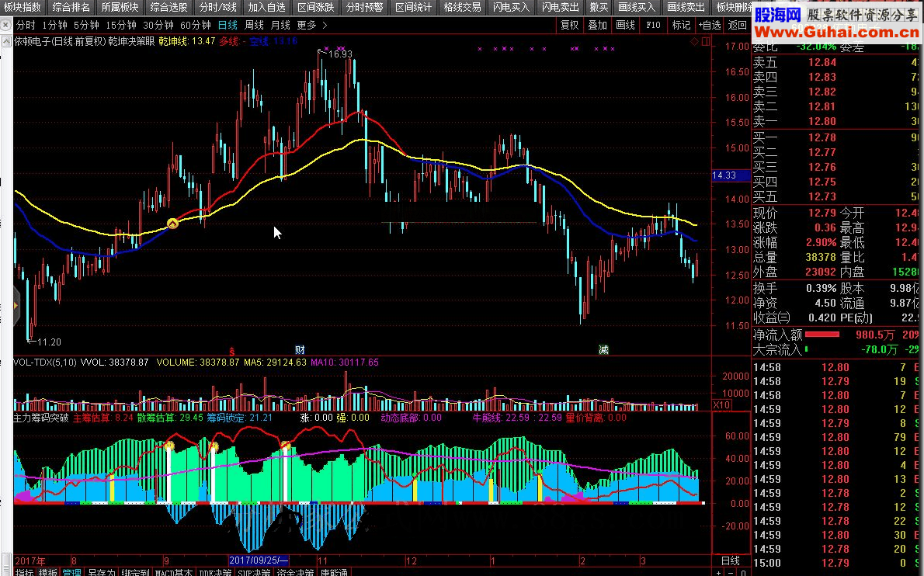This screenshot has width=924, height=576.
Task: Select the 资金决策 template
Action: pyautogui.click(x=295, y=572)
